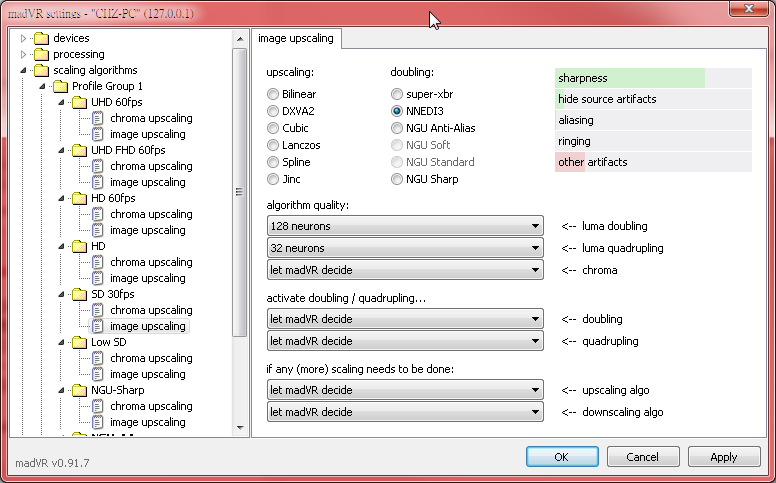Click image upscaling page icon under UHD FHD 60fps
The width and height of the screenshot is (776, 483).
pos(98,182)
